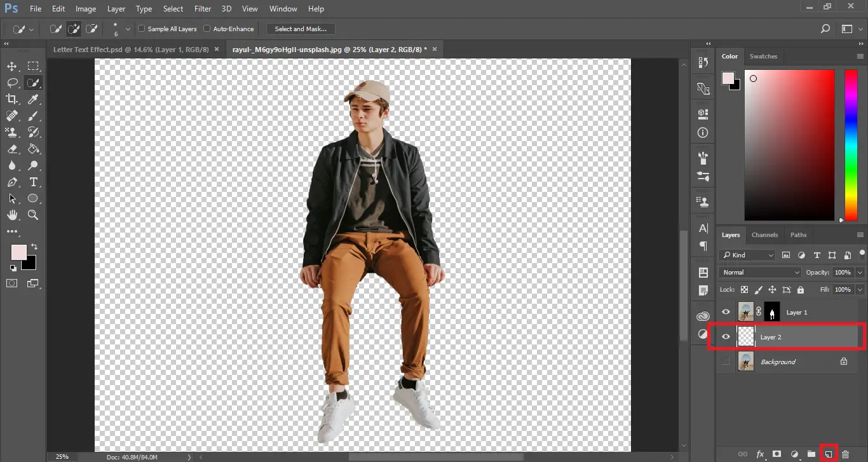Hide the Layer 1 visibility eye
Image resolution: width=868 pixels, height=462 pixels.
tap(725, 311)
